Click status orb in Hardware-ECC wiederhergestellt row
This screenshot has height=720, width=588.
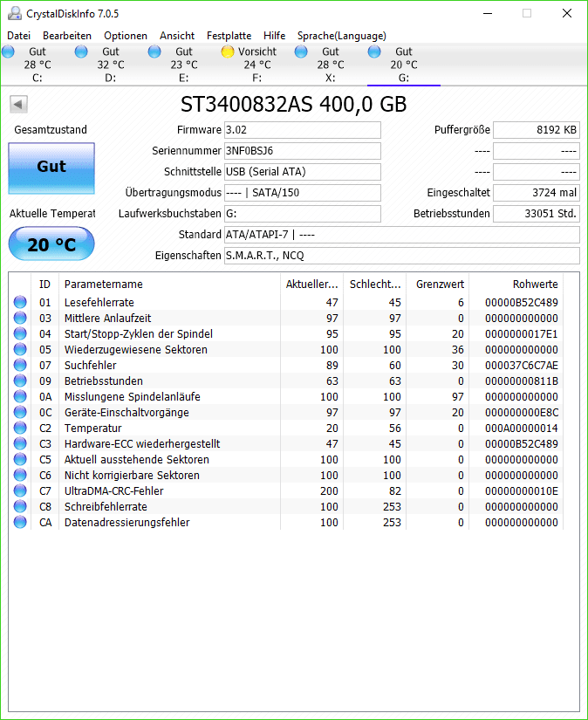click(x=20, y=443)
